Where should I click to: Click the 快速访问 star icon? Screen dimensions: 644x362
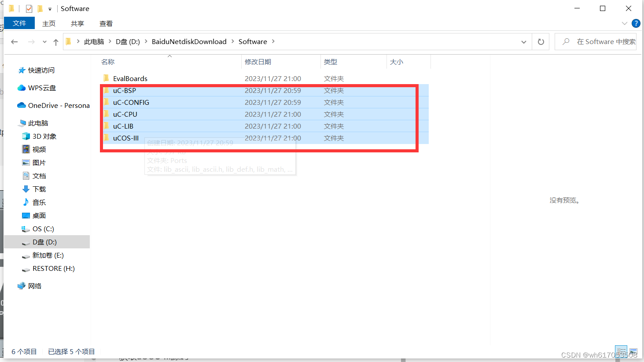22,70
